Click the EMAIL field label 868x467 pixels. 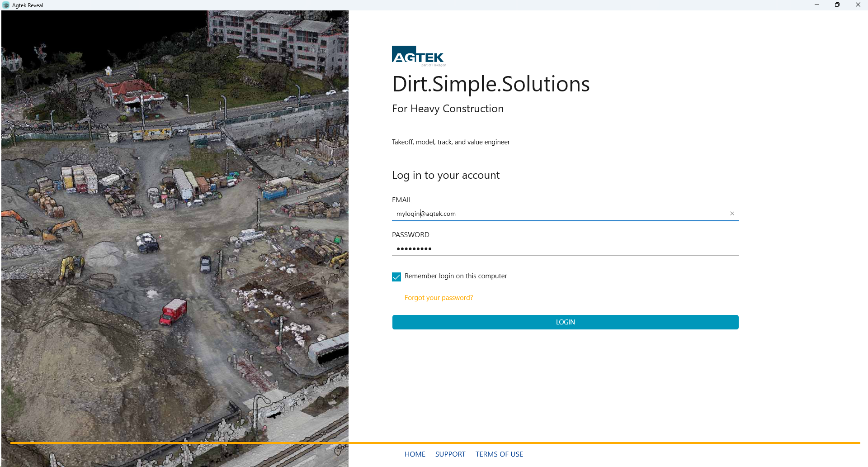[402, 200]
